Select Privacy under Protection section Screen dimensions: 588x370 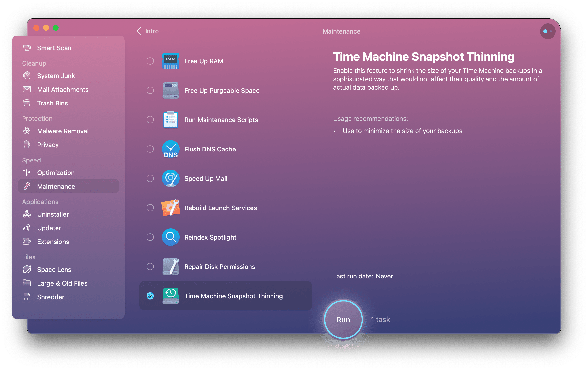pyautogui.click(x=49, y=145)
